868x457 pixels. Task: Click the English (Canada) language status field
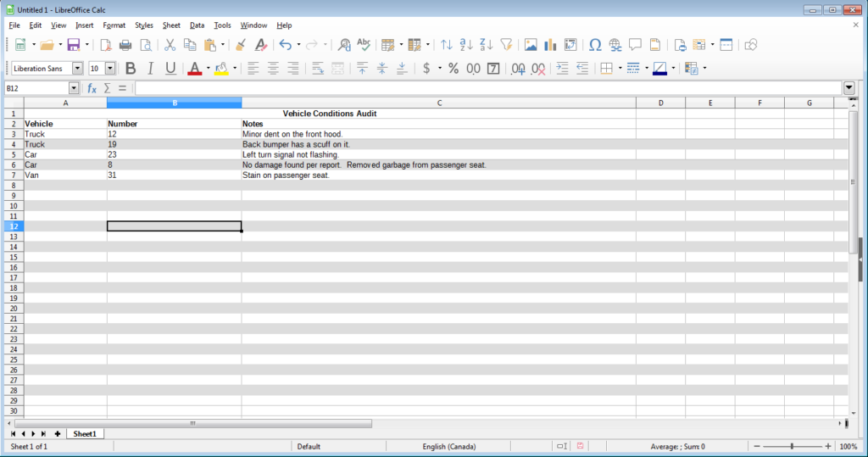(448, 446)
